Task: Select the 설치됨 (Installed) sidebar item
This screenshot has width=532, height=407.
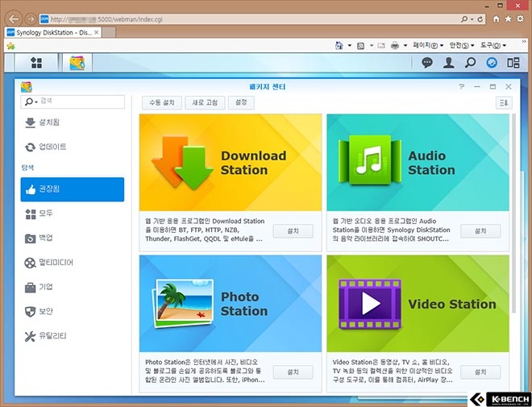Action: point(73,123)
